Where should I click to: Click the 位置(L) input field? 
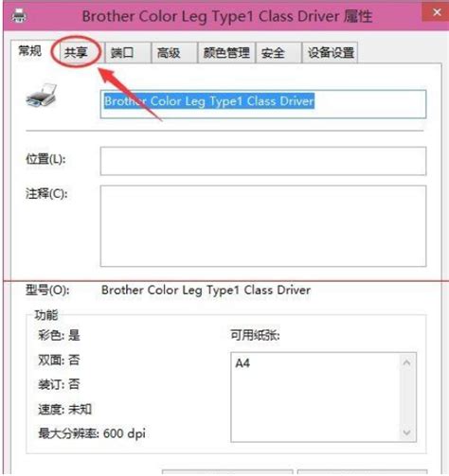[x=263, y=161]
